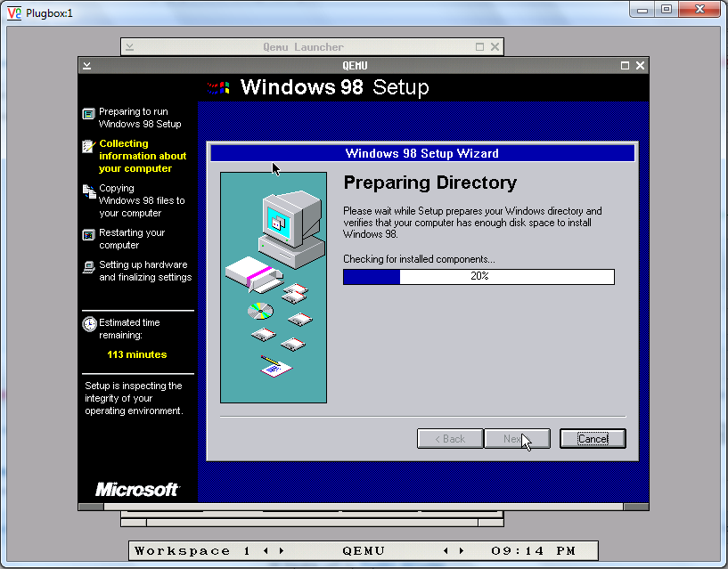This screenshot has height=569, width=728.
Task: Click the QEMU window bottom resize bar
Action: [x=364, y=507]
